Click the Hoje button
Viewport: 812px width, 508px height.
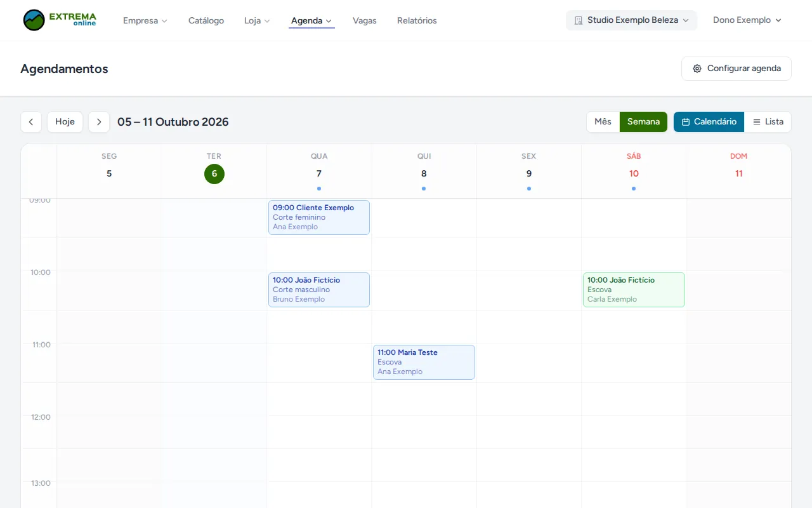(65, 122)
